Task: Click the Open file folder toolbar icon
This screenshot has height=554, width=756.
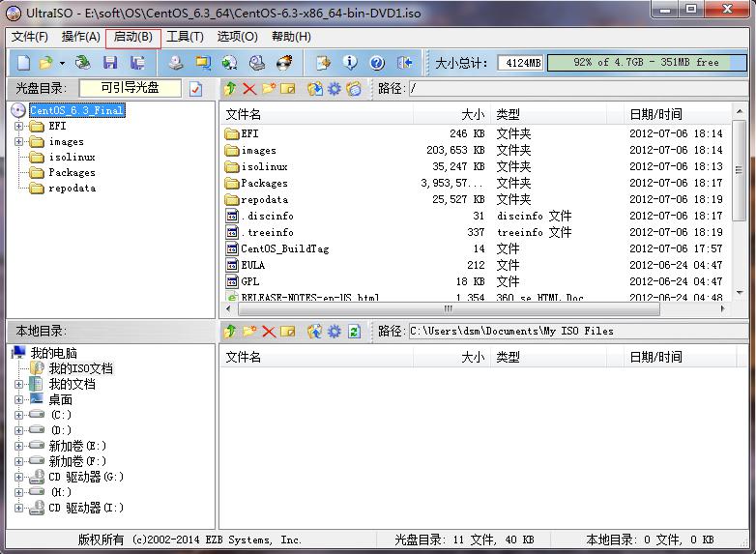Action: coord(46,63)
